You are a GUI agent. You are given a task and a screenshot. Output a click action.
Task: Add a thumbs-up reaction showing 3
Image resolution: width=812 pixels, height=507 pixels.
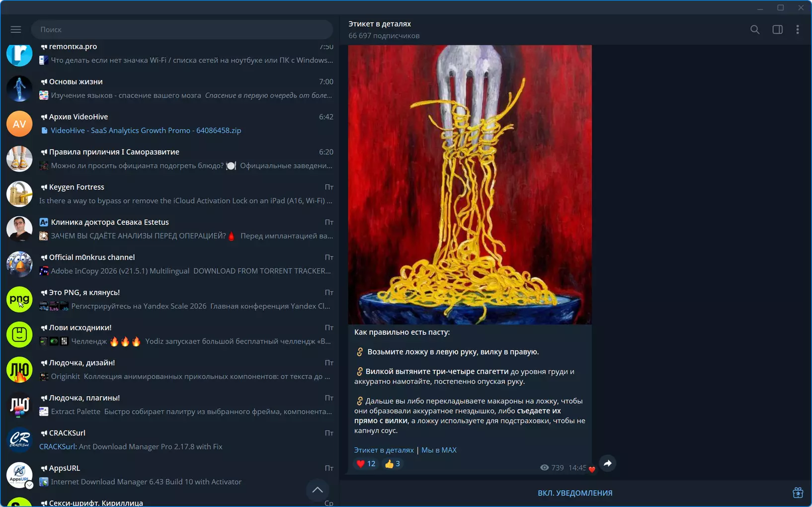point(393,464)
